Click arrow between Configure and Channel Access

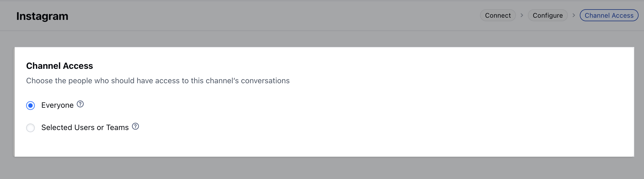pyautogui.click(x=574, y=16)
